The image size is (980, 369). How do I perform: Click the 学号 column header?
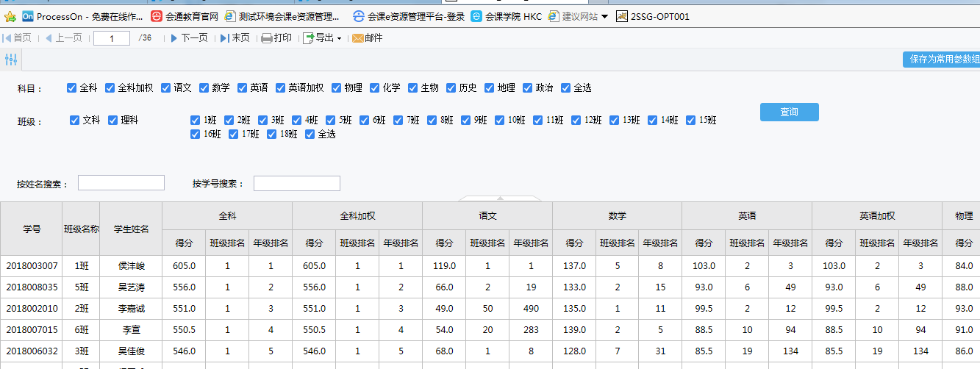tap(32, 229)
